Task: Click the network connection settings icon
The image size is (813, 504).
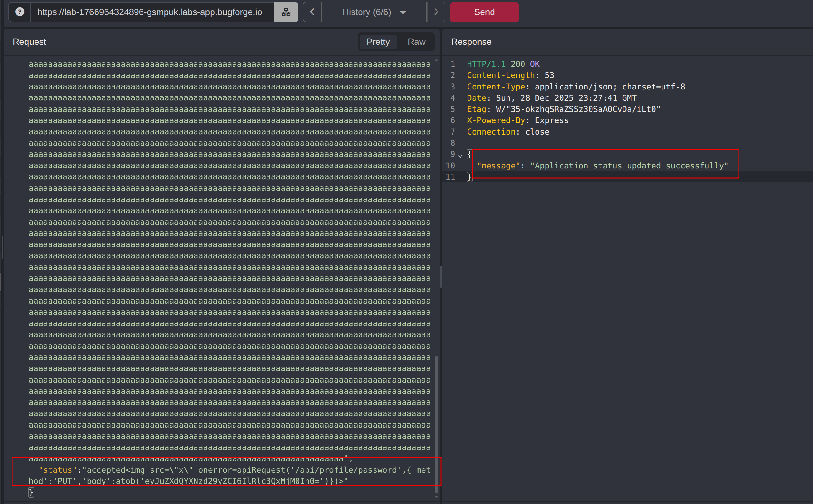Action: pyautogui.click(x=286, y=12)
